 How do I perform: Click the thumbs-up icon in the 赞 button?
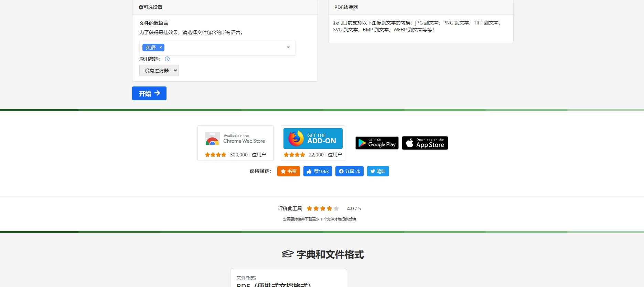pos(309,171)
